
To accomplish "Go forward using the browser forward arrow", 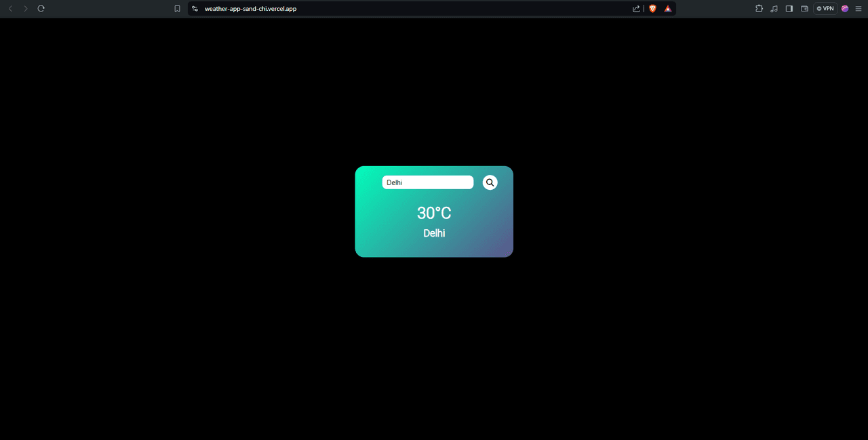I will [26, 9].
